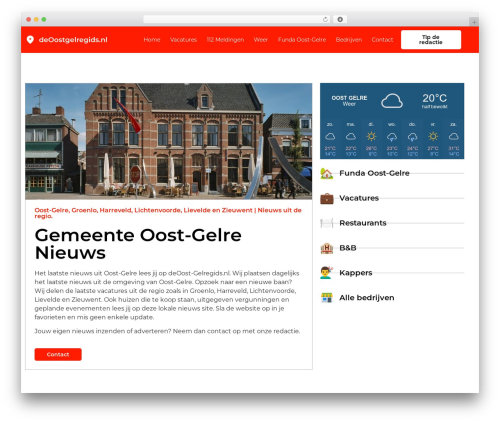Click the Tip de redactie button
The height and width of the screenshot is (423, 500).
[431, 40]
